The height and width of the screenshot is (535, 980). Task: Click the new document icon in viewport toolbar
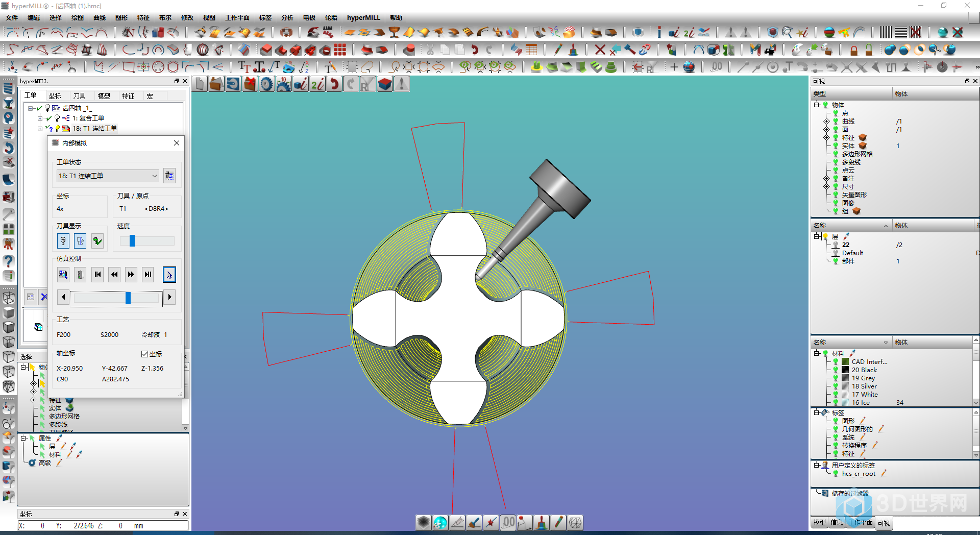tap(200, 84)
